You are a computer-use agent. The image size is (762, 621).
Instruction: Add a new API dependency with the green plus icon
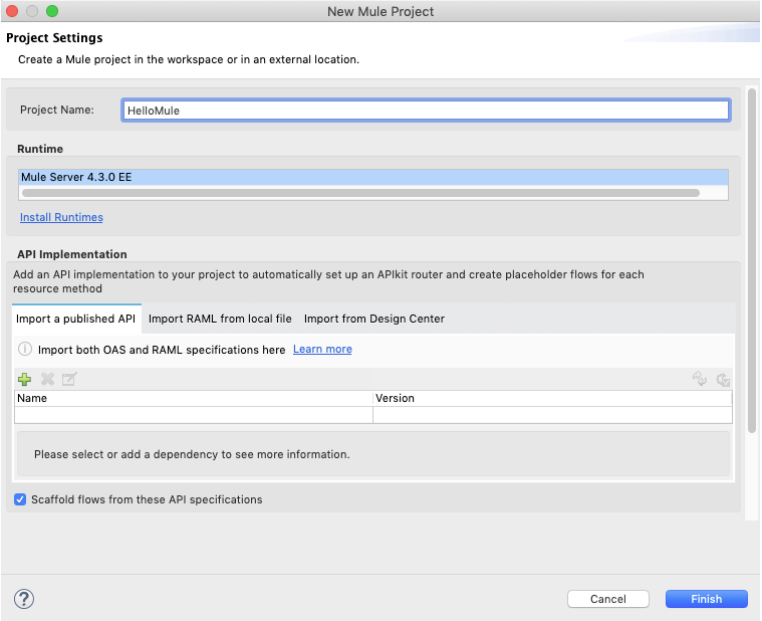[24, 379]
